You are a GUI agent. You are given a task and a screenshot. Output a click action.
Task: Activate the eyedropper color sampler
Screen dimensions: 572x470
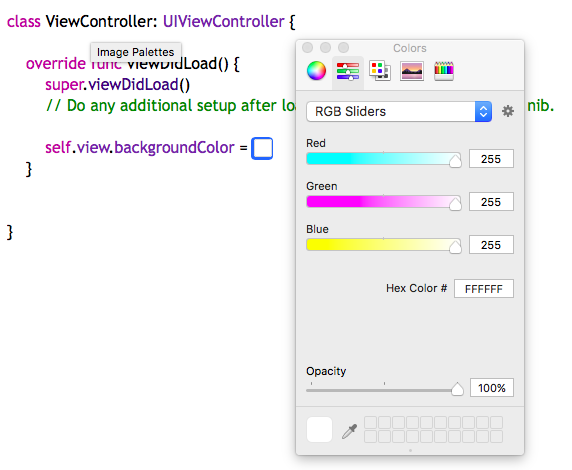349,431
